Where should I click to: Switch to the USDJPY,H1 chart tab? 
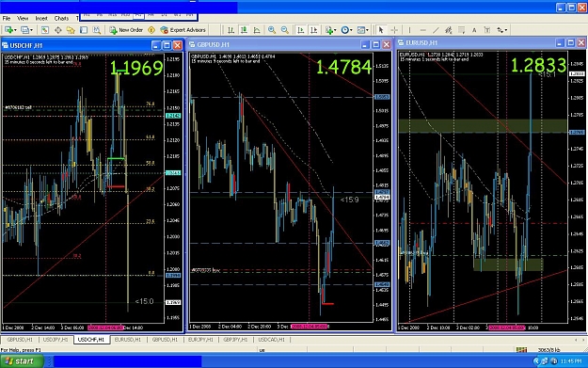pyautogui.click(x=56, y=340)
